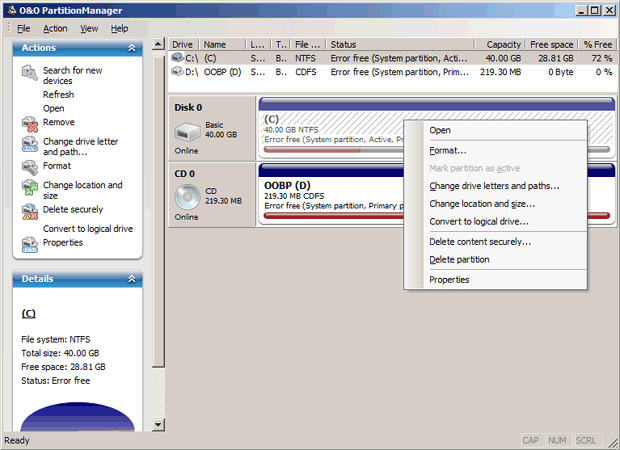Click Search for new devices link
This screenshot has height=450, width=620.
click(x=72, y=75)
